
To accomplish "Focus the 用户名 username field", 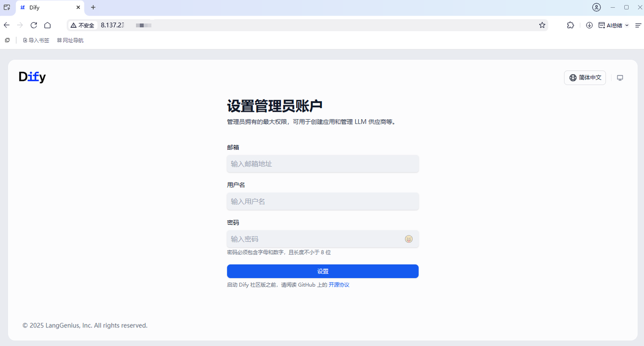I will tap(323, 202).
